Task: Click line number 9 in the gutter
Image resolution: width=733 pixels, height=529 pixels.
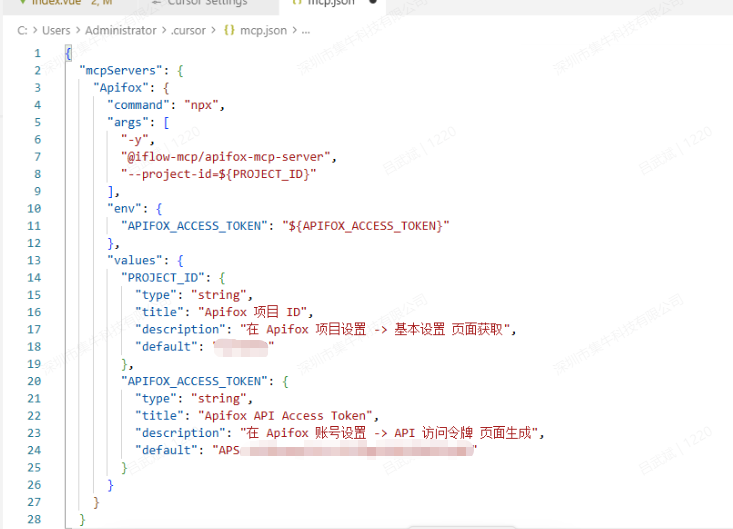Action: [37, 191]
